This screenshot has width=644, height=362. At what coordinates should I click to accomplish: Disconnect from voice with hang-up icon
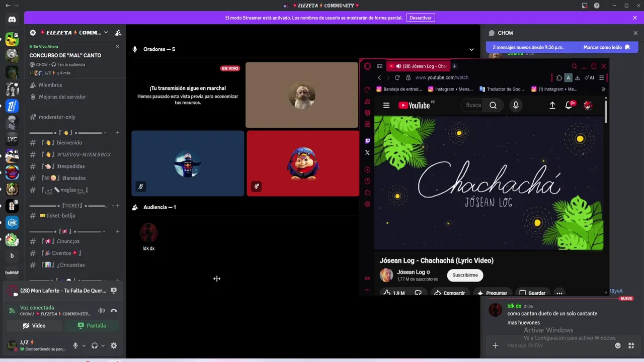[114, 311]
